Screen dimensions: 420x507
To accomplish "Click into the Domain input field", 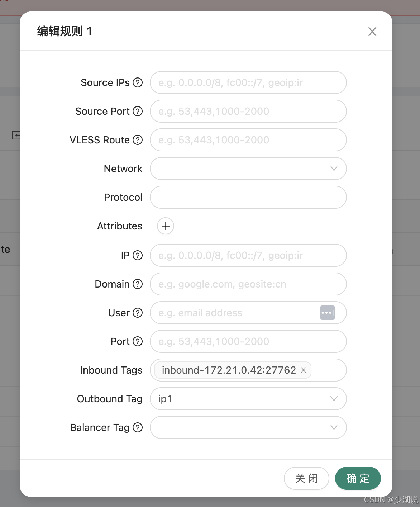I will coord(248,284).
